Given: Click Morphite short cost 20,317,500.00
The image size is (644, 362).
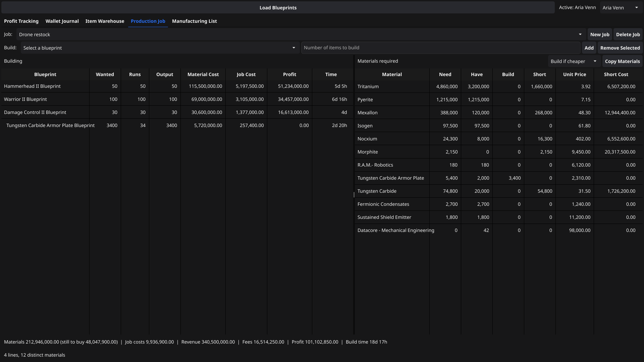Looking at the screenshot, I should click(620, 152).
